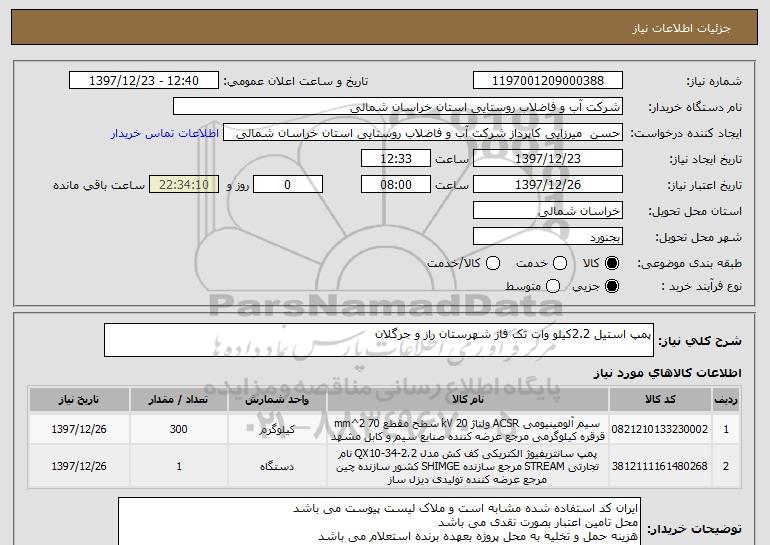Click the شماره نیاز field 1197001209000388
Screen dimensions: 770x545
point(548,81)
